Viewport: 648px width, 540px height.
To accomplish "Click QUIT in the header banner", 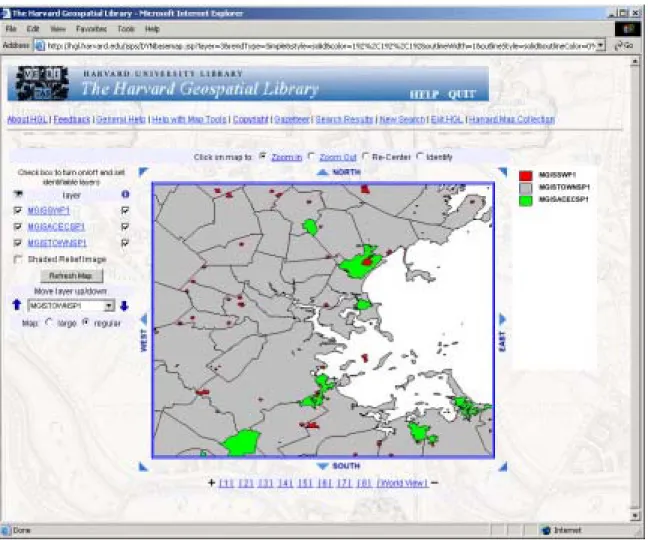I will (x=462, y=94).
